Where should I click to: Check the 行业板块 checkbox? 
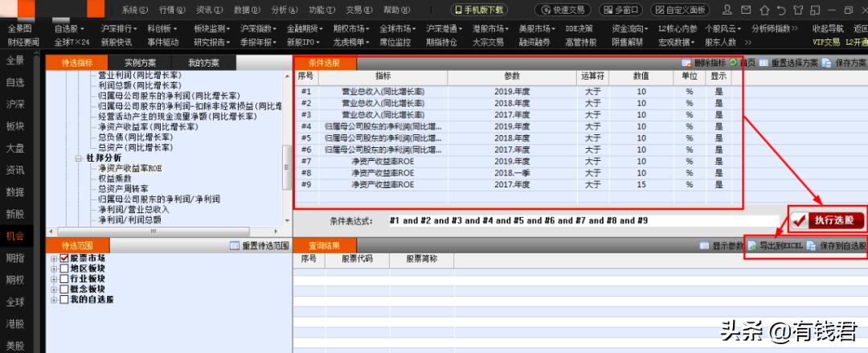point(64,279)
